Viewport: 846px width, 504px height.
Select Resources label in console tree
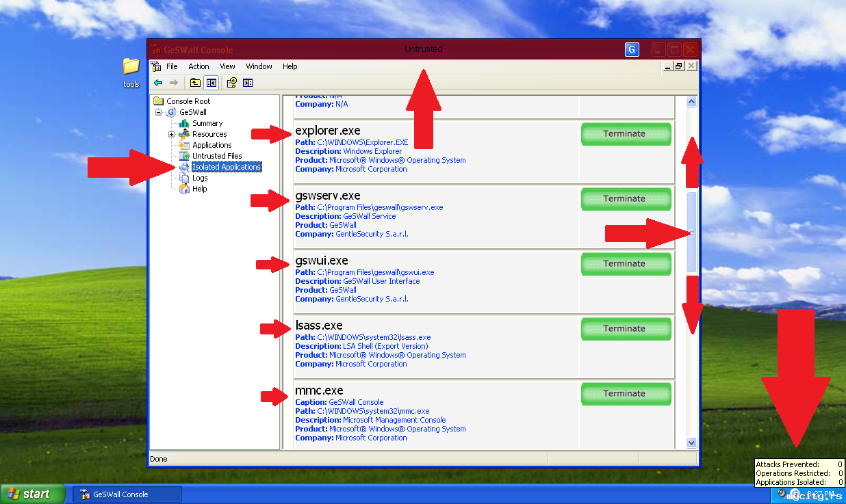pos(209,134)
